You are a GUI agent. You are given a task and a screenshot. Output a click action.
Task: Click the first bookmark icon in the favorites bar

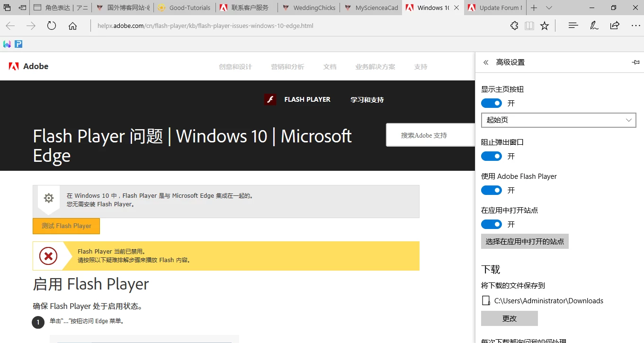tap(7, 44)
